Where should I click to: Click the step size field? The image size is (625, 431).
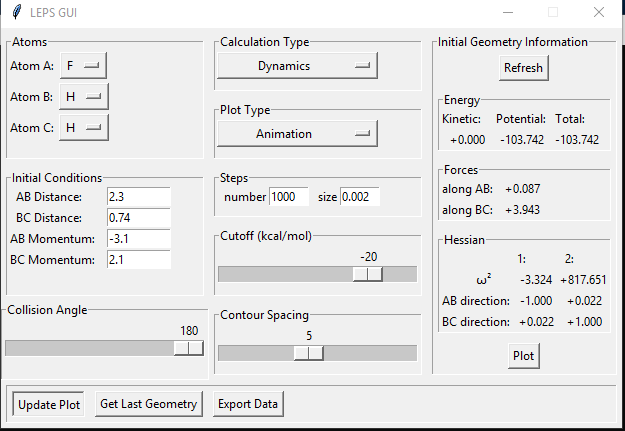pos(360,197)
